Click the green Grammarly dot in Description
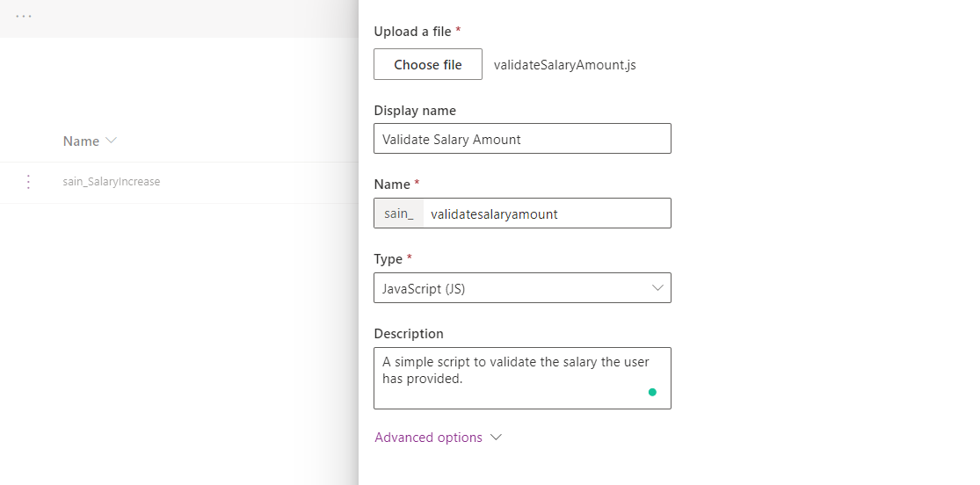 pos(652,392)
